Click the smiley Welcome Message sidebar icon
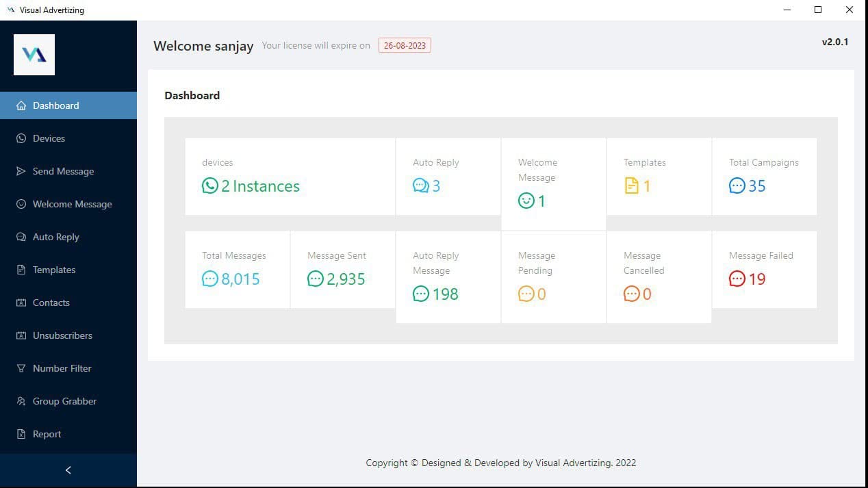 click(x=21, y=204)
